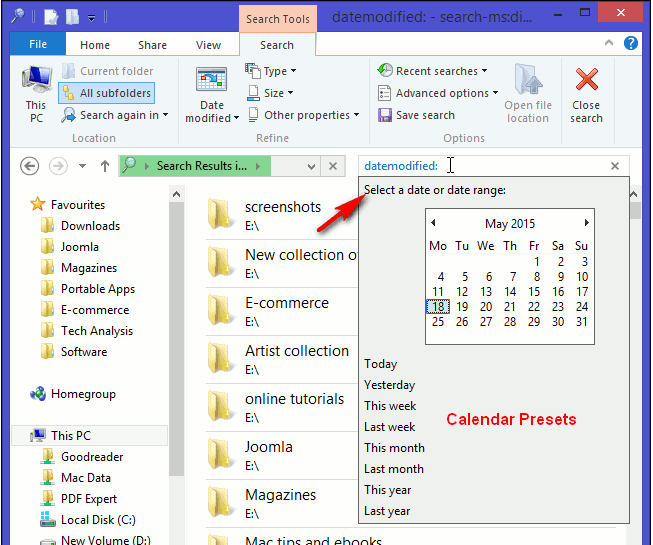Click the Back arrow navigation button

coord(29,166)
